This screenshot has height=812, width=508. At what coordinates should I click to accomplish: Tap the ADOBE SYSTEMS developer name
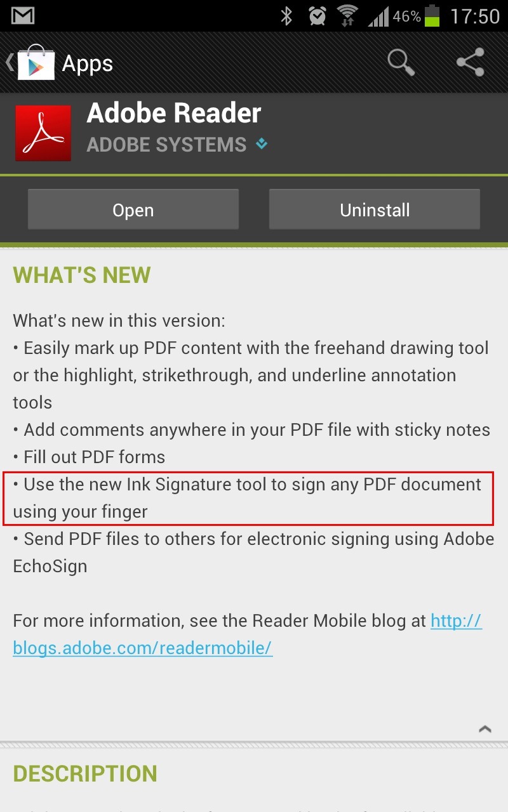[166, 145]
